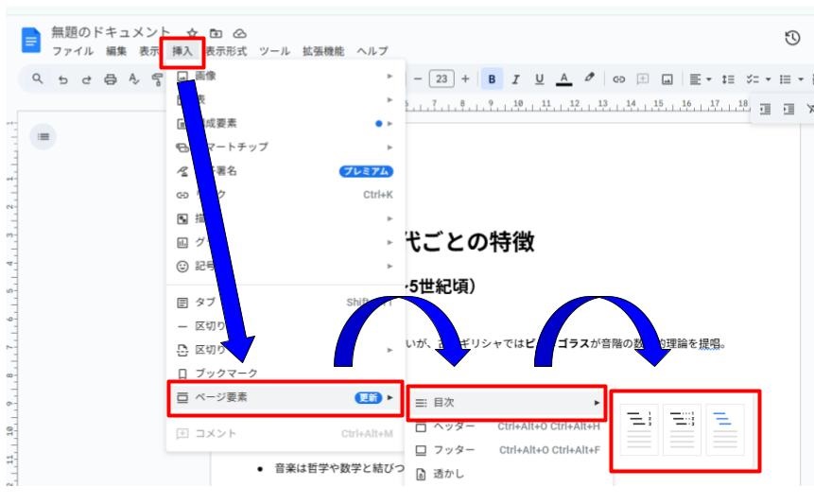Undo the last action
This screenshot has width=814, height=504.
pyautogui.click(x=62, y=79)
